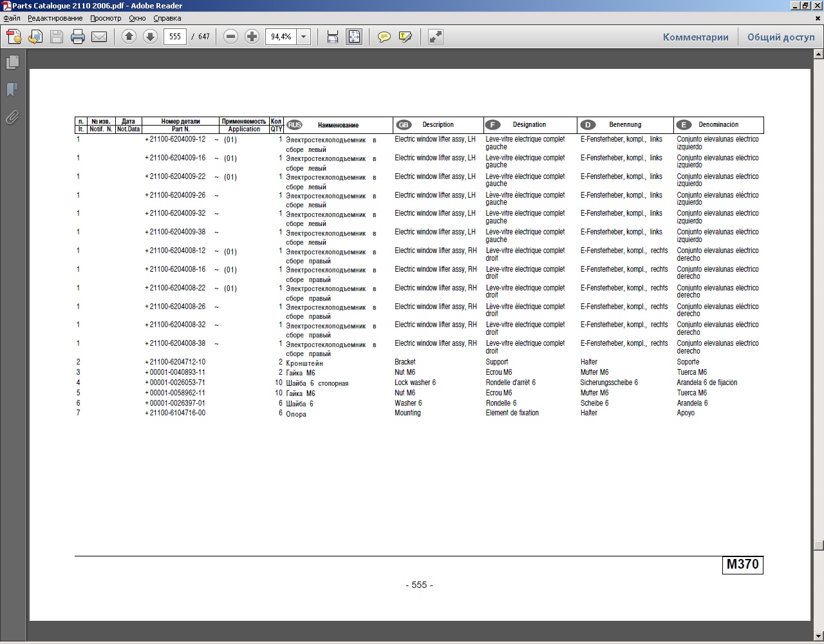The height and width of the screenshot is (644, 824).
Task: Zoom in with the plus button
Action: 252,37
